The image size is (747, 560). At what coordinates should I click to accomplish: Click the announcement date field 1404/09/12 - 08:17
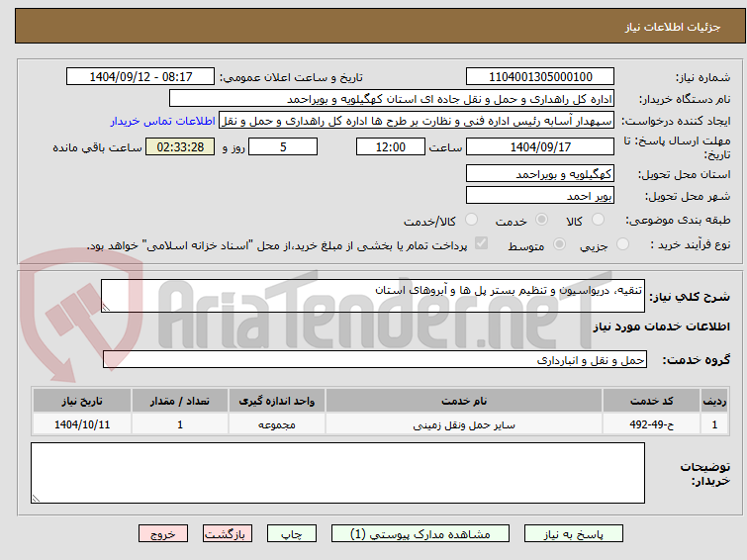click(140, 77)
